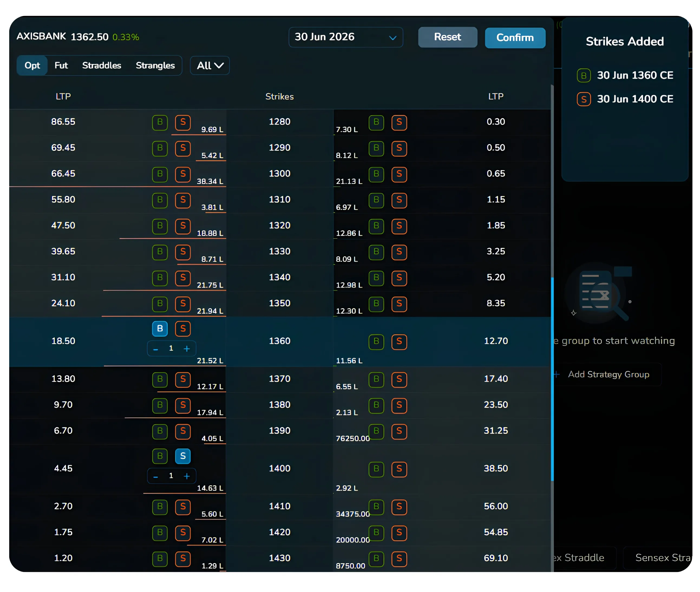Click the Reset button
Screen dimensions: 700x592
447,37
